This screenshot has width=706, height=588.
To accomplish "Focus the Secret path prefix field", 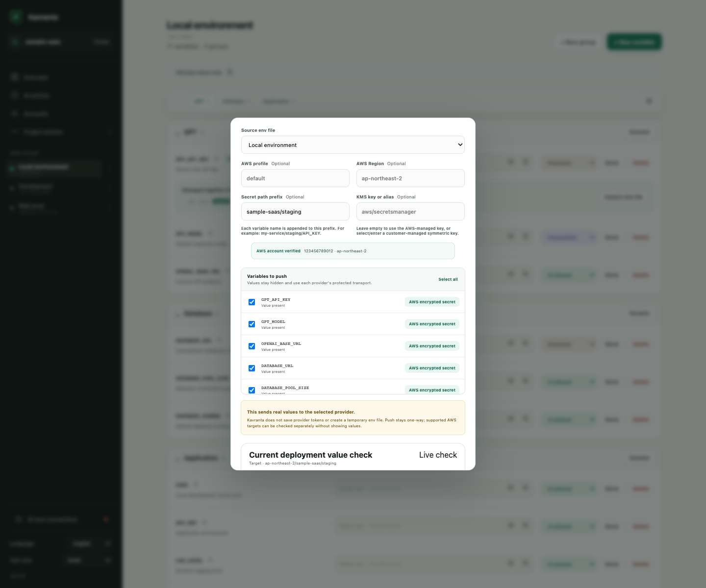I will [x=295, y=212].
